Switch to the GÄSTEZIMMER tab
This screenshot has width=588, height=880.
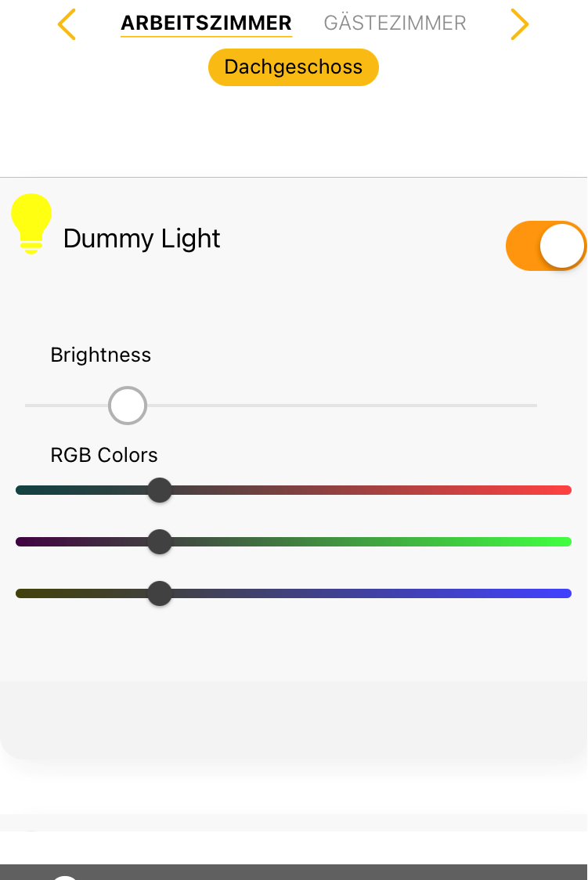pos(395,23)
